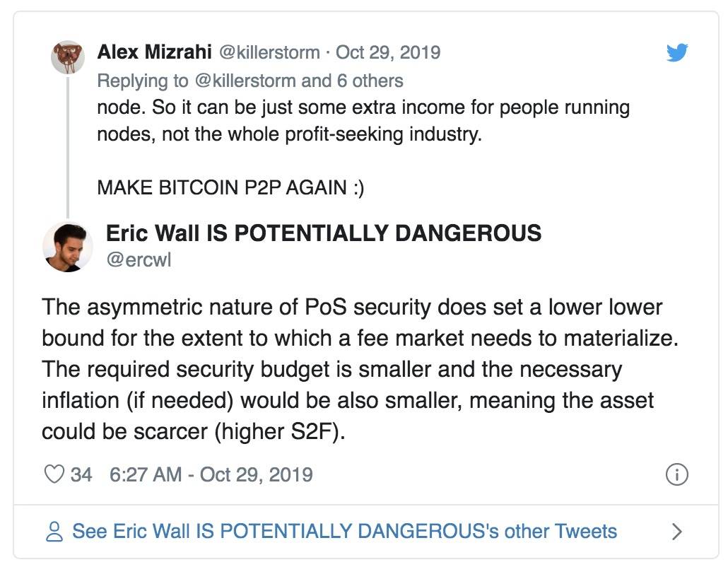Like the tweet with heart icon
This screenshot has height=567, width=728.
coord(54,474)
